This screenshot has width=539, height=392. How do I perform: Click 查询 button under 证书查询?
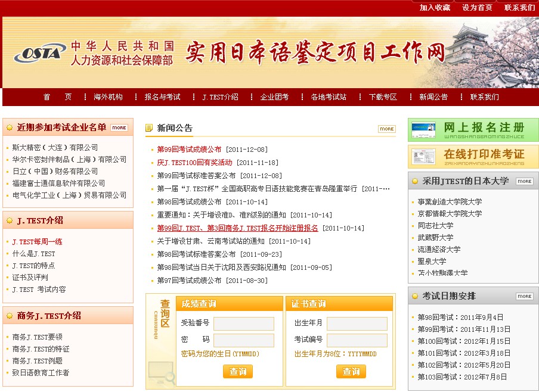pyautogui.click(x=351, y=372)
